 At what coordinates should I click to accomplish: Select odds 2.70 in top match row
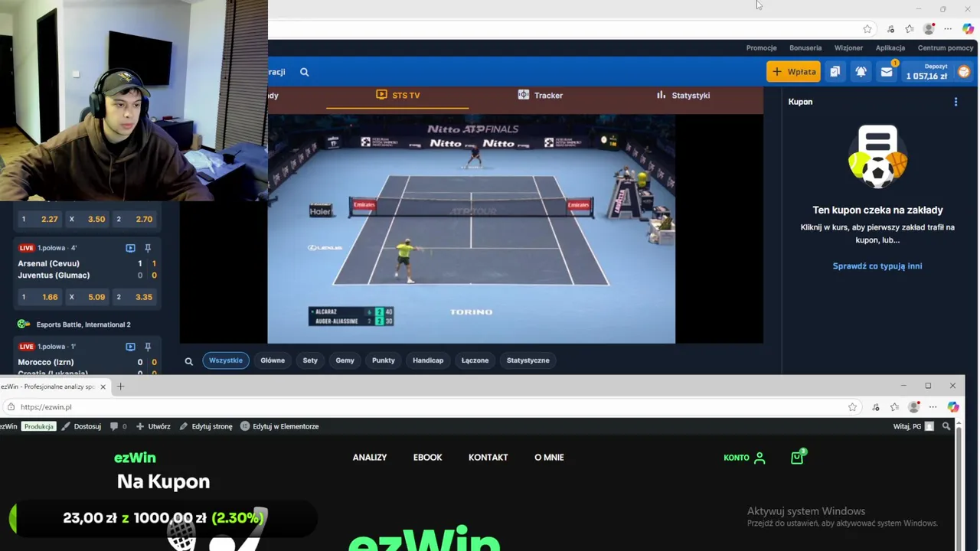tap(135, 219)
